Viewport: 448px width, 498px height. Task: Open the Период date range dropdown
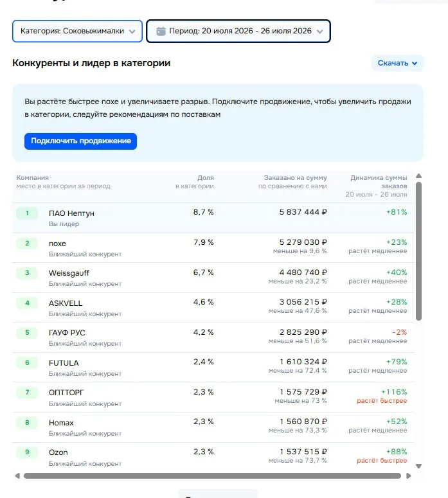pos(238,31)
